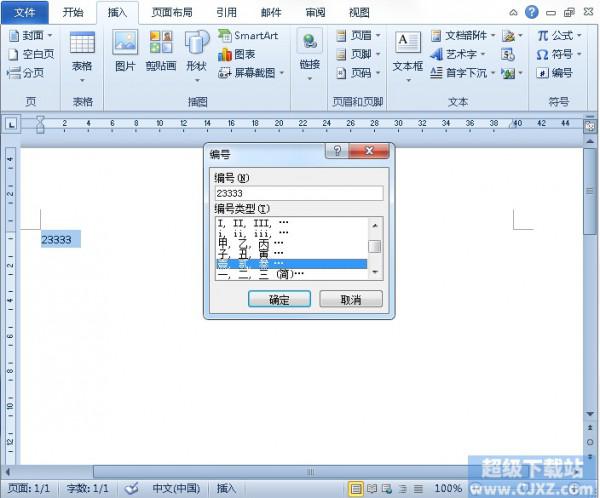Select the 'I, II, III' numbering type
The image size is (600, 498).
pyautogui.click(x=291, y=222)
